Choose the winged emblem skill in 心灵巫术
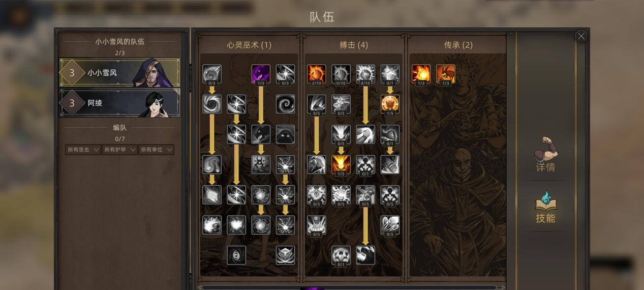 click(x=285, y=255)
